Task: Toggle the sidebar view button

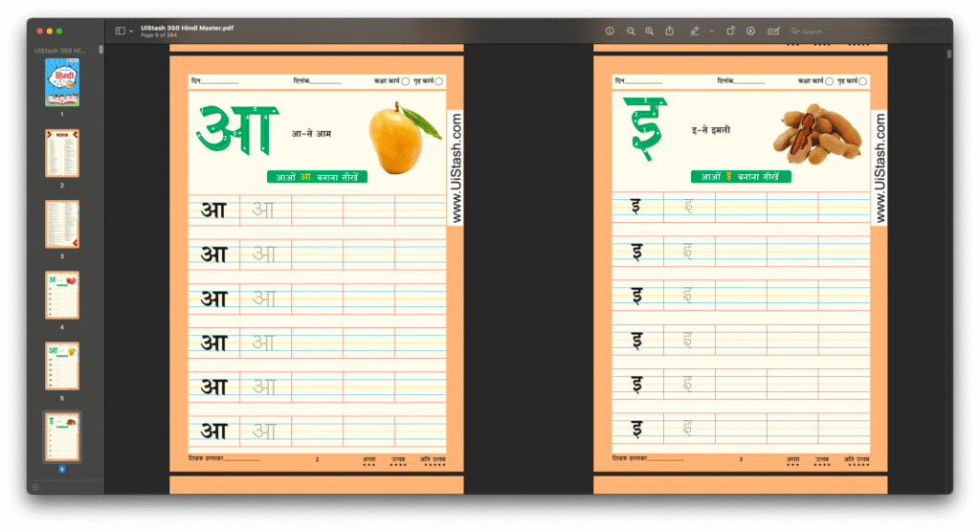Action: tap(121, 31)
